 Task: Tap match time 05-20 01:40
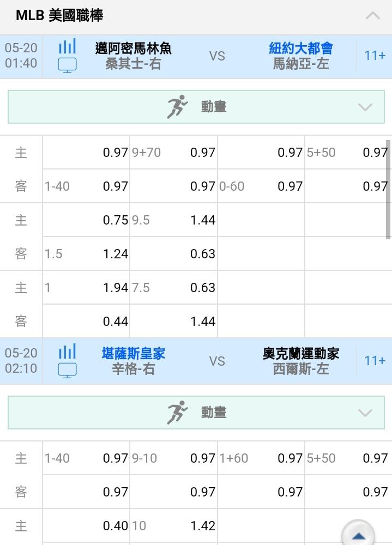(21, 56)
